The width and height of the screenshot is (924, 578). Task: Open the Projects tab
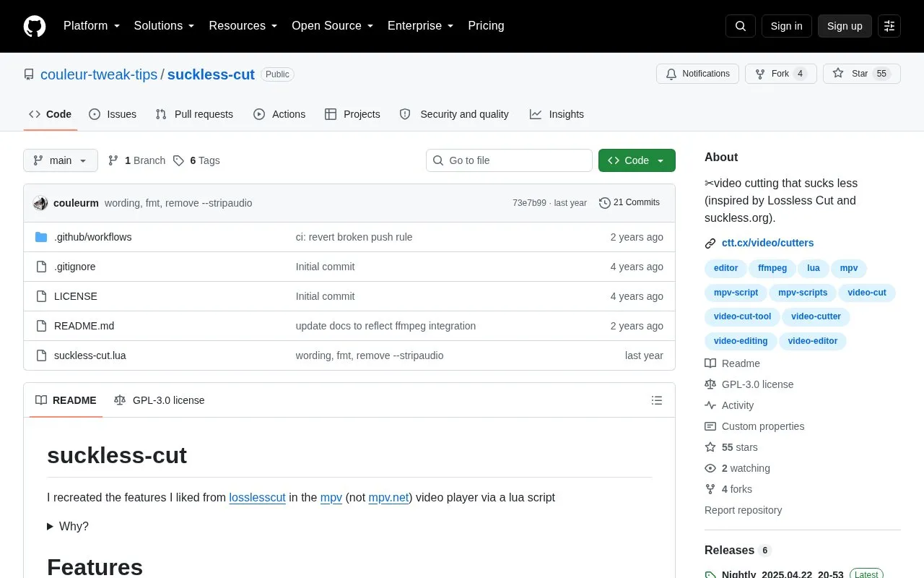coord(352,114)
